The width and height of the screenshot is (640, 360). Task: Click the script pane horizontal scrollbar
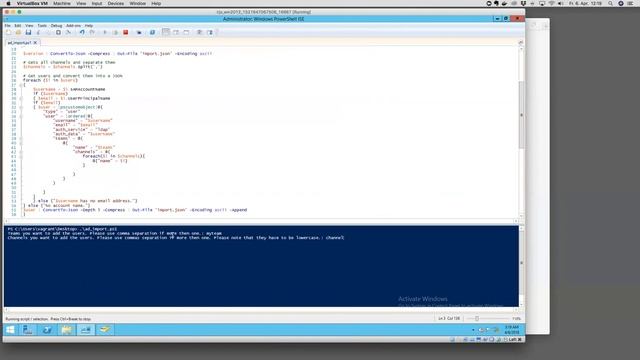coord(261,221)
